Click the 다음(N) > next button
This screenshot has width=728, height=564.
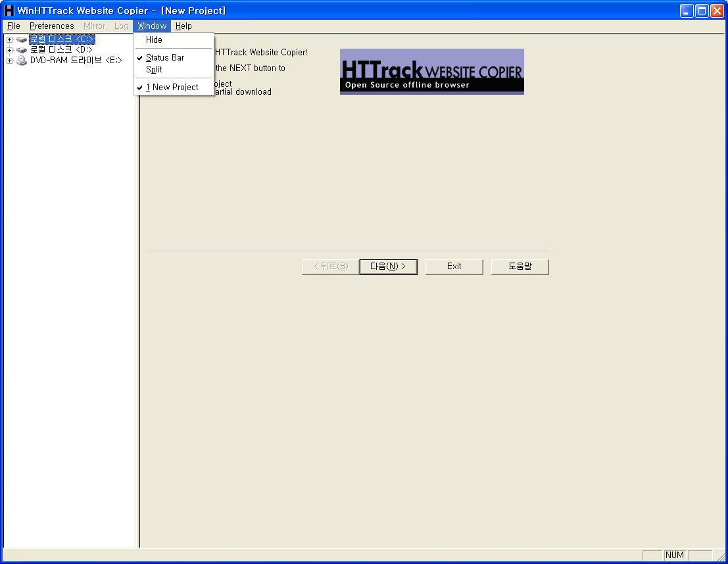(388, 267)
